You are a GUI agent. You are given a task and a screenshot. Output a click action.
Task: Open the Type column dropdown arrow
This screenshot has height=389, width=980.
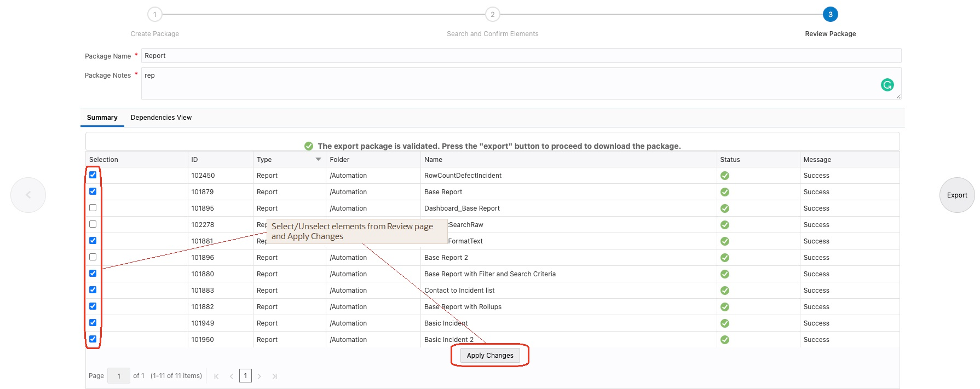click(318, 159)
